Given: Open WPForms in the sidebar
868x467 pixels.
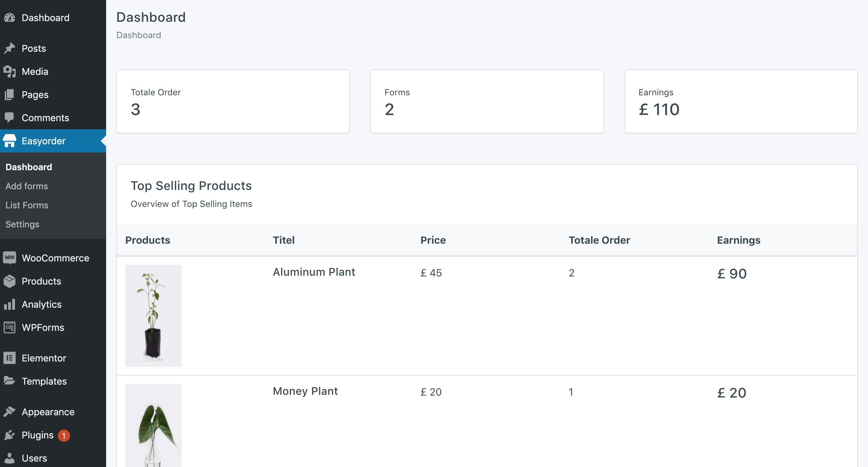Looking at the screenshot, I should click(x=43, y=327).
